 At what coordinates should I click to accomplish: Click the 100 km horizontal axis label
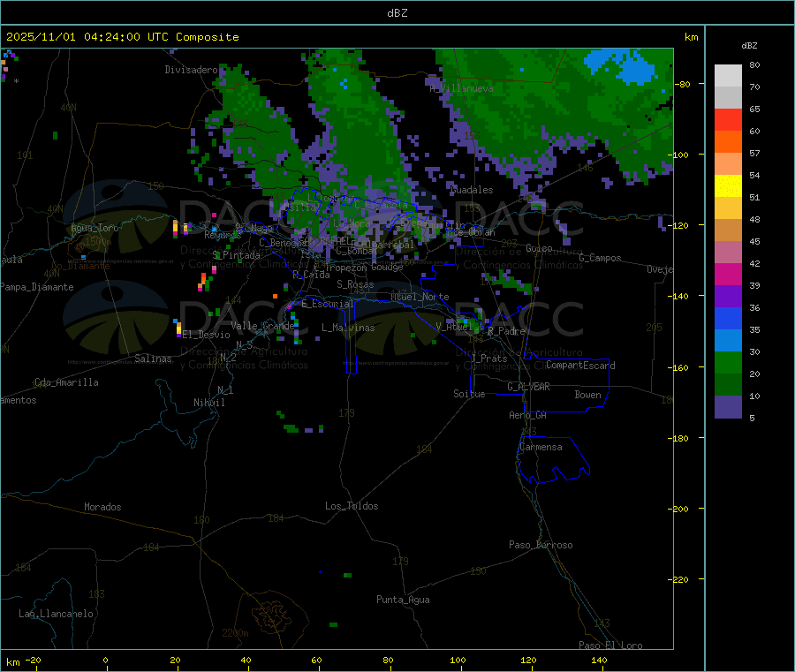coord(458,661)
